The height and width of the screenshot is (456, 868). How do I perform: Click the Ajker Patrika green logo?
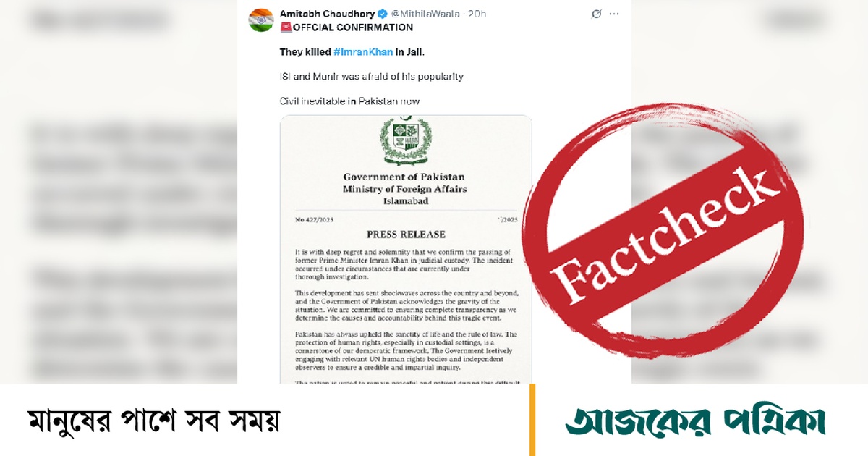pyautogui.click(x=696, y=421)
